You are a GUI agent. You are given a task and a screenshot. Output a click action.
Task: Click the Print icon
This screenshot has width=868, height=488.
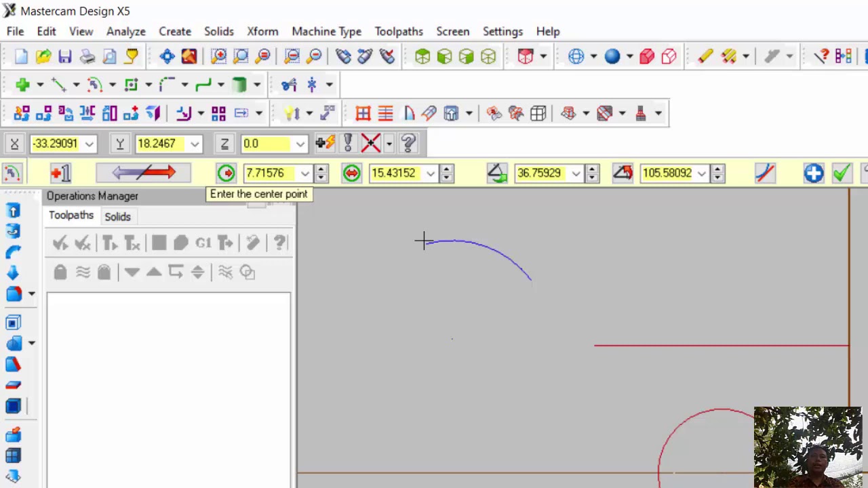87,56
